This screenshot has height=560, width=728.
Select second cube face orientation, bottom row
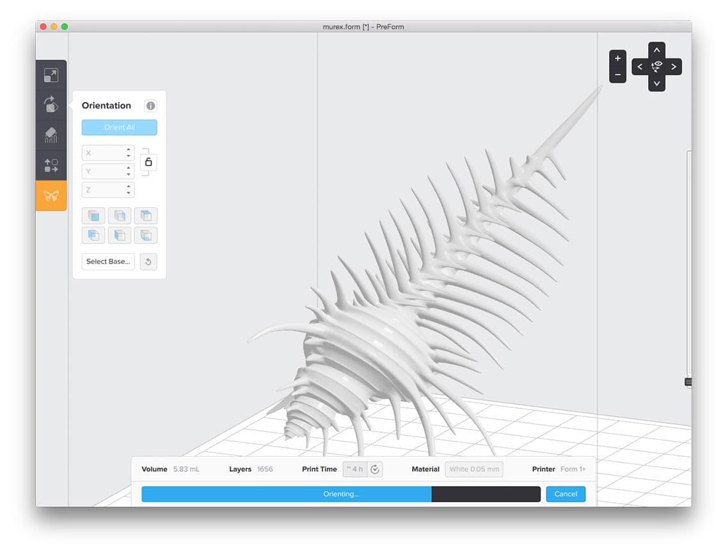point(120,235)
